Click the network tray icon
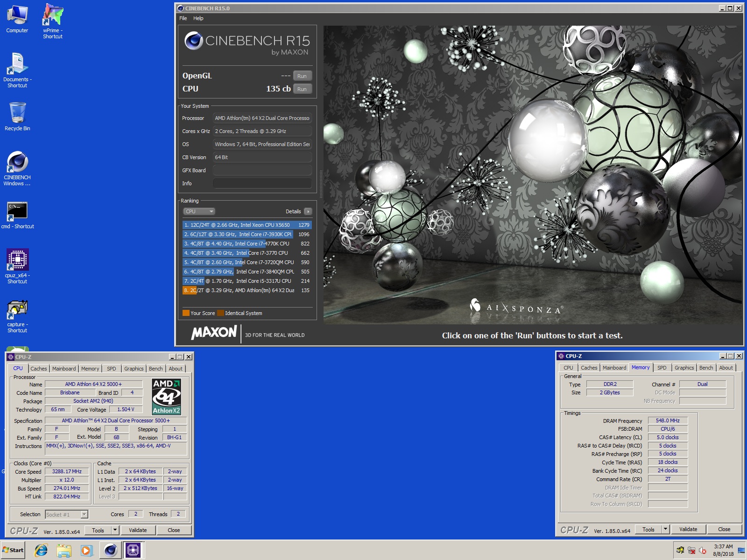Viewport: 747px width, 560px height. click(691, 551)
